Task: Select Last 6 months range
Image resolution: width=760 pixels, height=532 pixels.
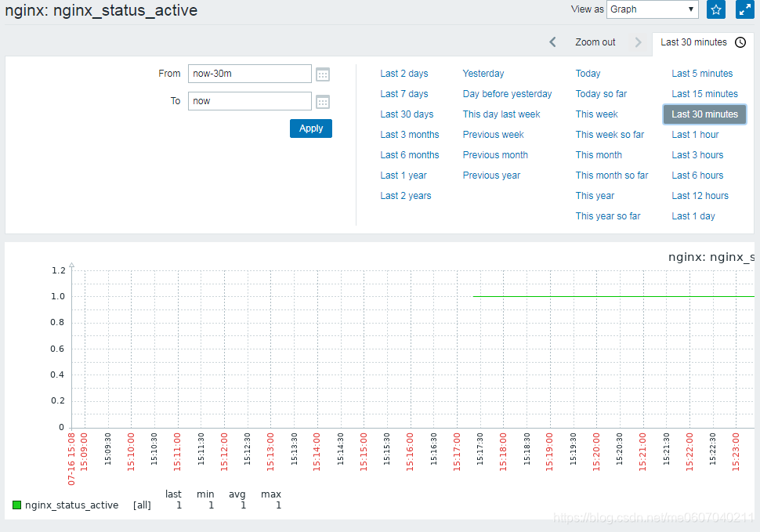Action: click(410, 155)
